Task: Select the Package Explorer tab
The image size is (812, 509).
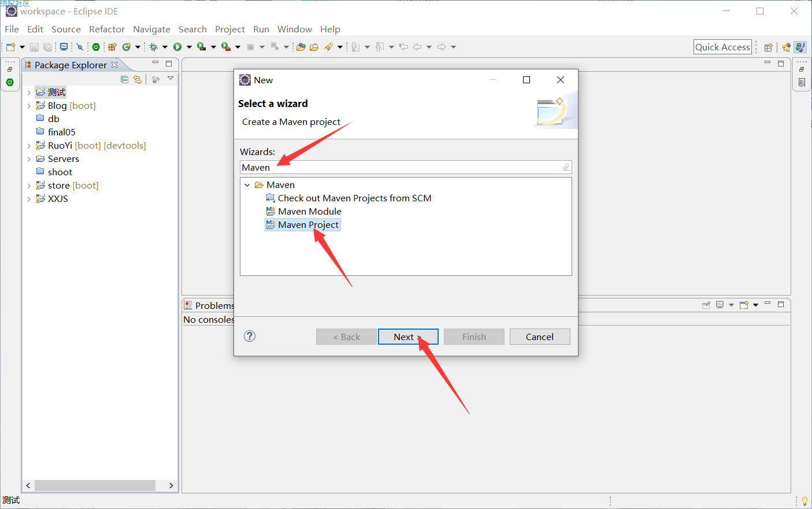Action: tap(71, 65)
